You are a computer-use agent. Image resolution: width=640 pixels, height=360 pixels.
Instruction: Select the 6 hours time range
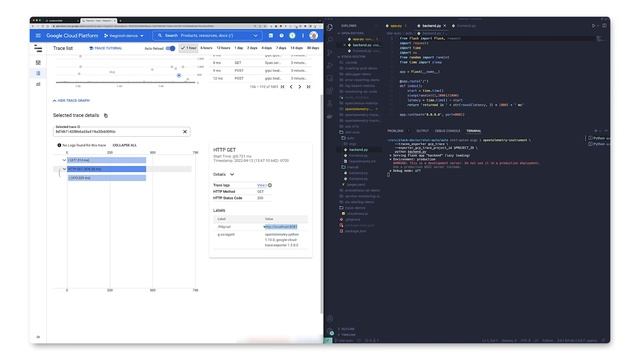(x=207, y=48)
